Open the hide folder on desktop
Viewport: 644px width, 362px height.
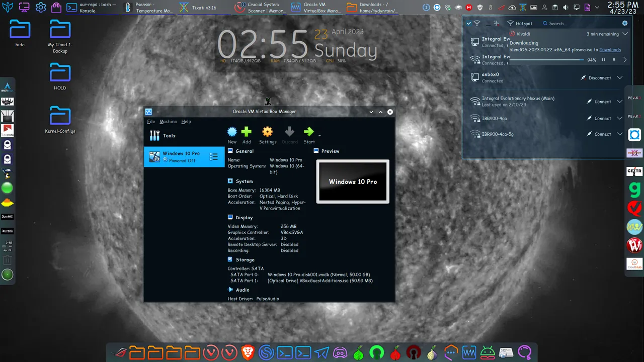click(20, 34)
